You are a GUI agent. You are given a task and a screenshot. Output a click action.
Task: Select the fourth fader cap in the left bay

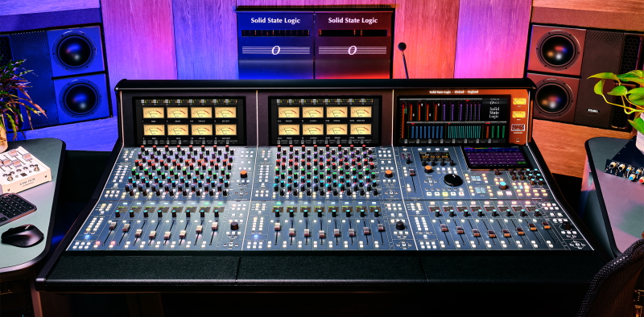pyautogui.click(x=152, y=234)
